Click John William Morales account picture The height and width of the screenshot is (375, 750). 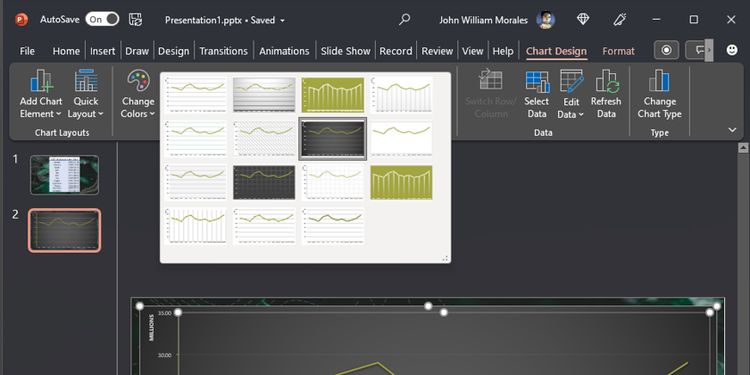pos(545,20)
